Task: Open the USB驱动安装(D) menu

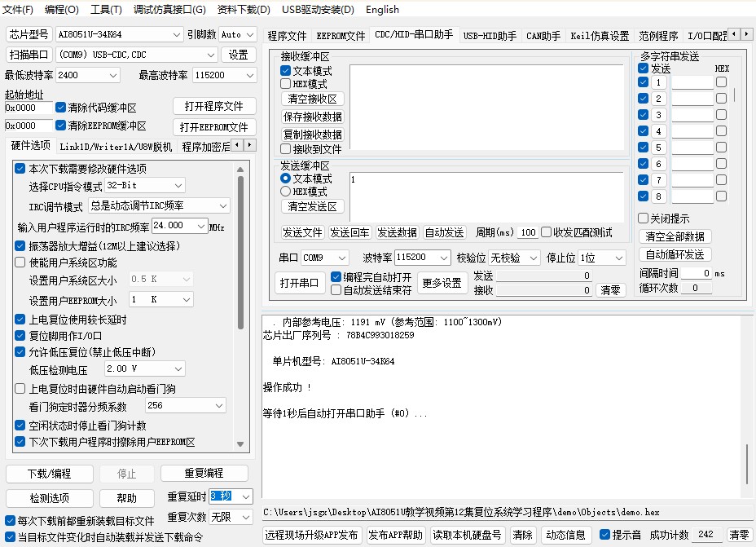Action: (318, 10)
